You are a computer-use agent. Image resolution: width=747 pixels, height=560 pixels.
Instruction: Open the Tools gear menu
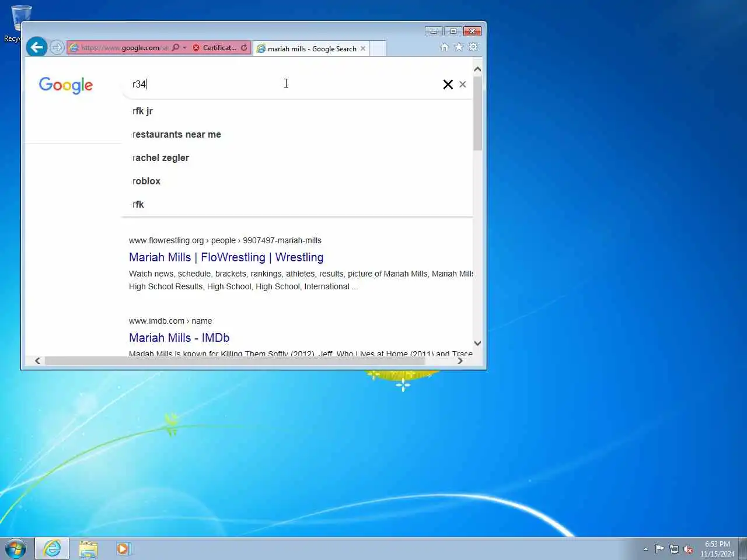pos(473,47)
